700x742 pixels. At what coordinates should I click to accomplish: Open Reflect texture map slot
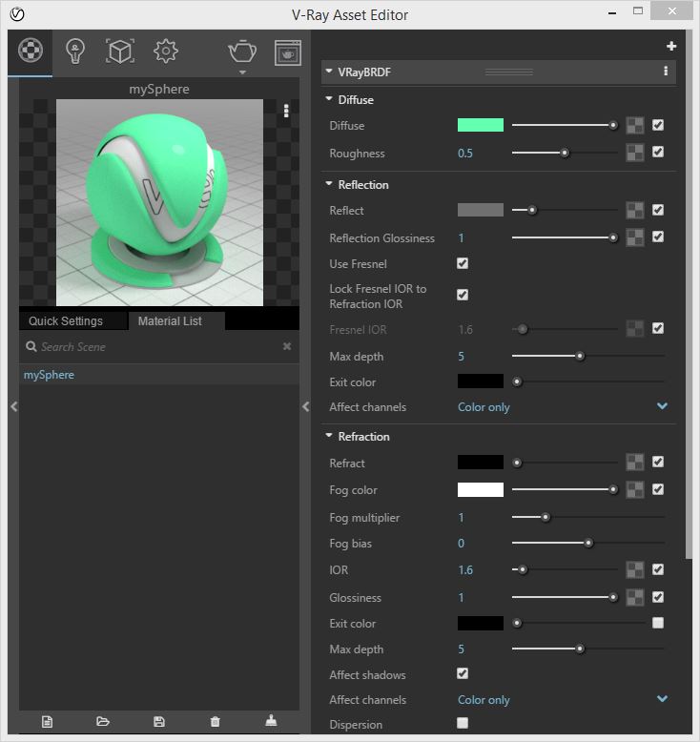click(635, 210)
